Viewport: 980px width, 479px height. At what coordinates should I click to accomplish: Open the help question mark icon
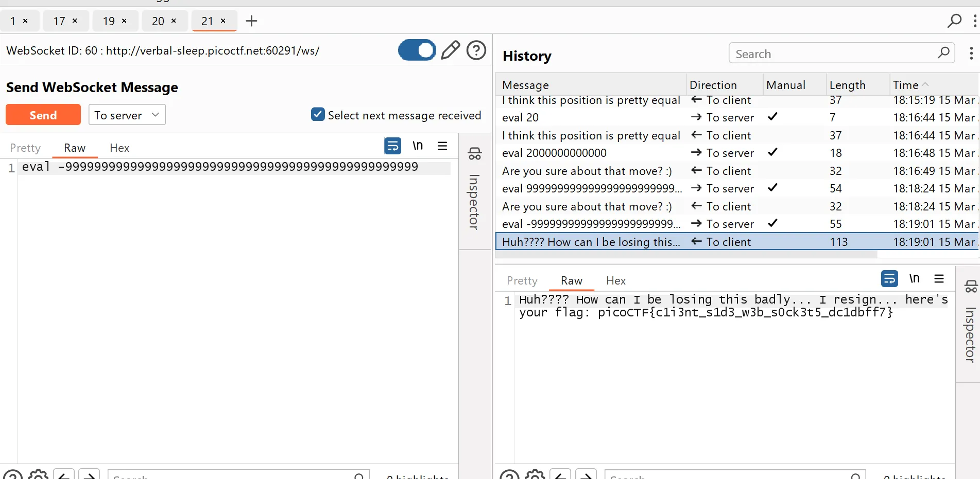476,50
